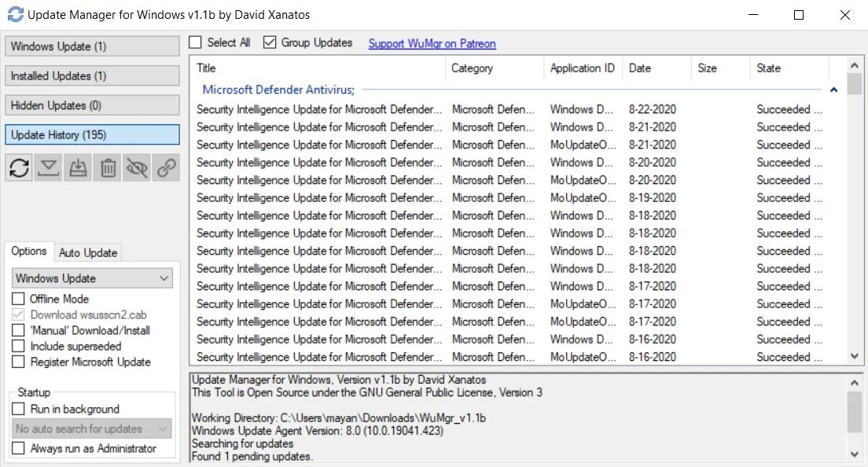Collapse the Microsoft Defender Antivirus group
Screen dimensions: 868x467
833,90
